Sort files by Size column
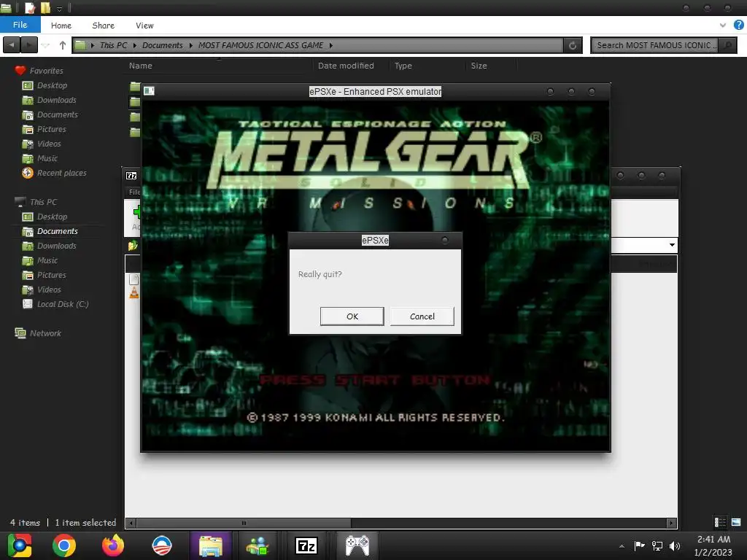 tap(479, 66)
